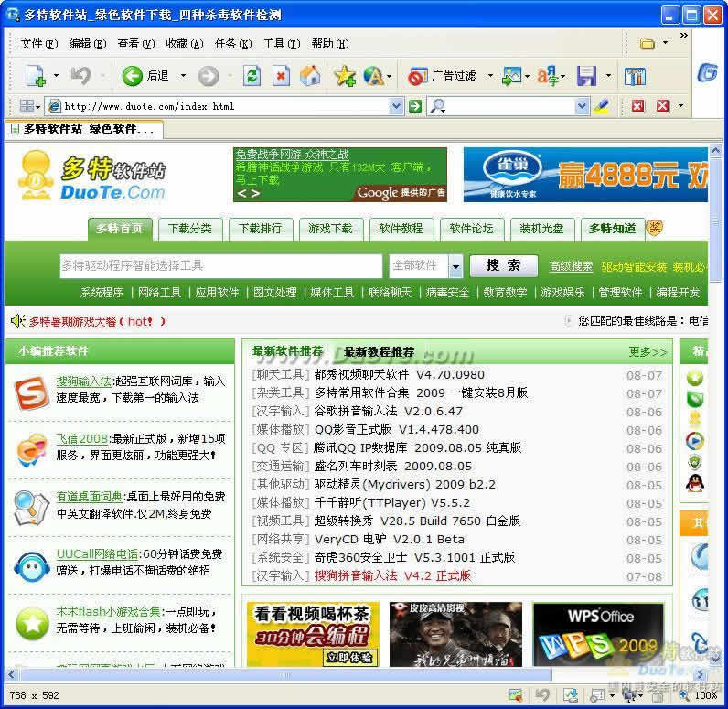
Task: Expand the browser search box dropdown arrow
Action: [x=582, y=106]
